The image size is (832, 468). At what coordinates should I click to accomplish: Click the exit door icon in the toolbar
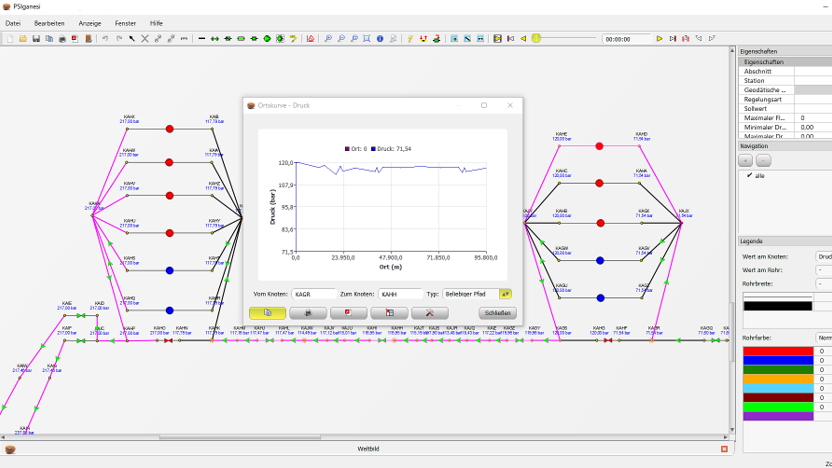point(89,39)
